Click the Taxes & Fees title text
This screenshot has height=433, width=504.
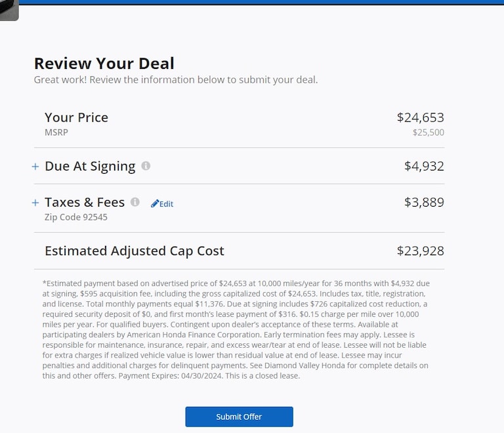pyautogui.click(x=85, y=202)
